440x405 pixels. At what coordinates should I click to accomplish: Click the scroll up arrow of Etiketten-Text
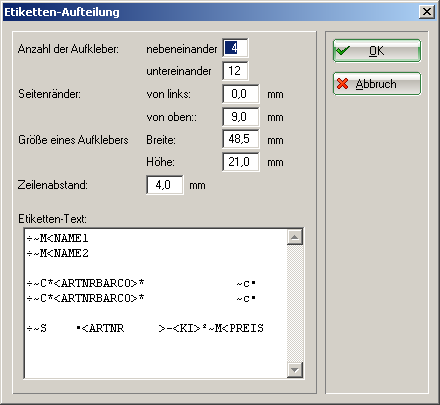(295, 237)
